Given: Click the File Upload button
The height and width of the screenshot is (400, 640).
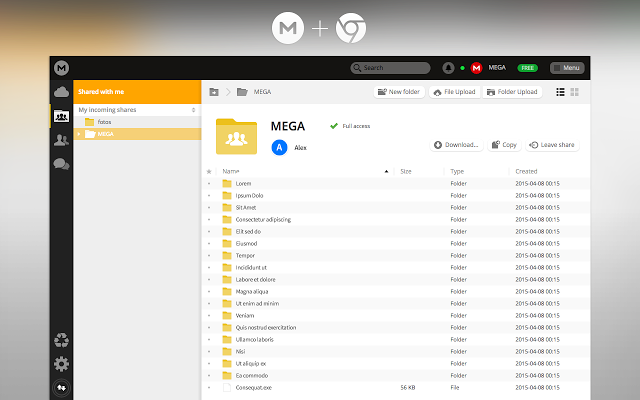Looking at the screenshot, I should click(454, 92).
